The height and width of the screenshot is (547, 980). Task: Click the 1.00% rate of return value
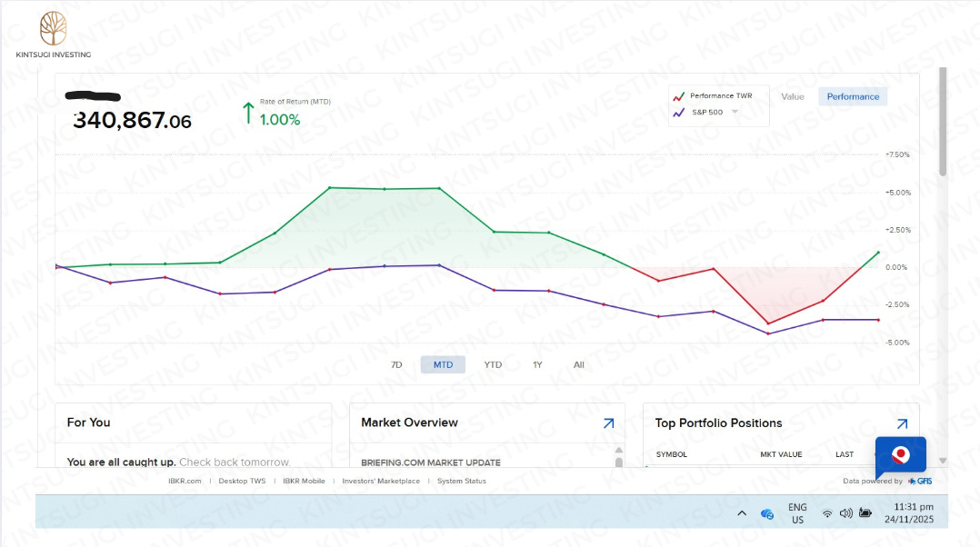tap(279, 120)
